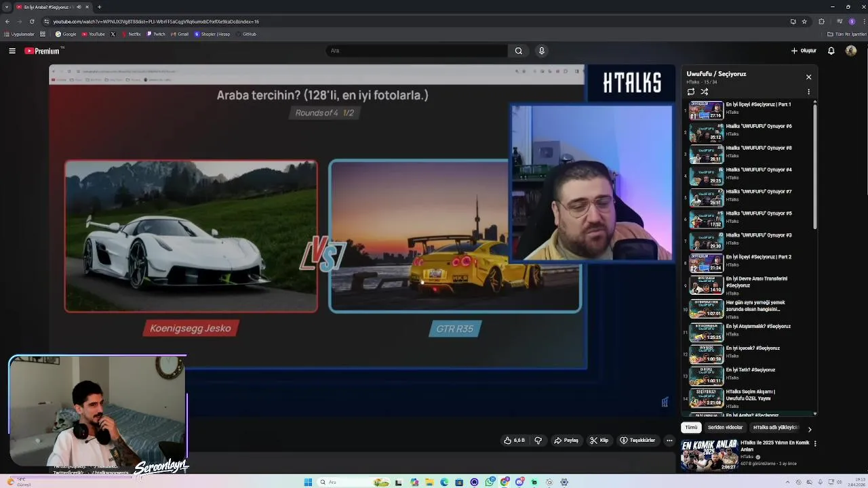Open Discord from the taskbar
Viewport: 868px width, 488px height.
519,482
